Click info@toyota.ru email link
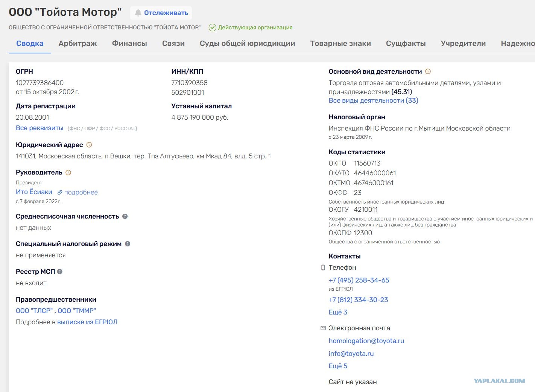535x392 pixels. (x=351, y=354)
